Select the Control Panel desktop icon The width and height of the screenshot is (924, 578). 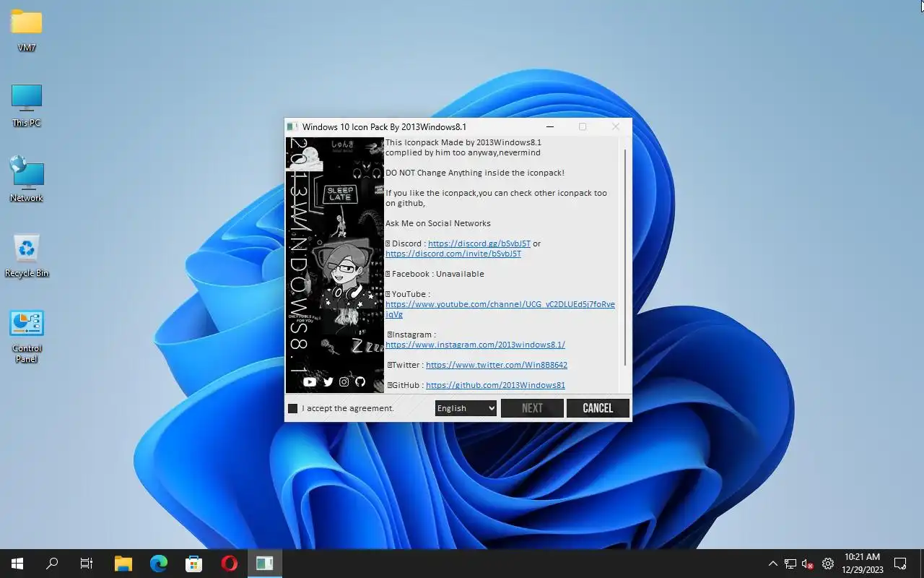(27, 336)
